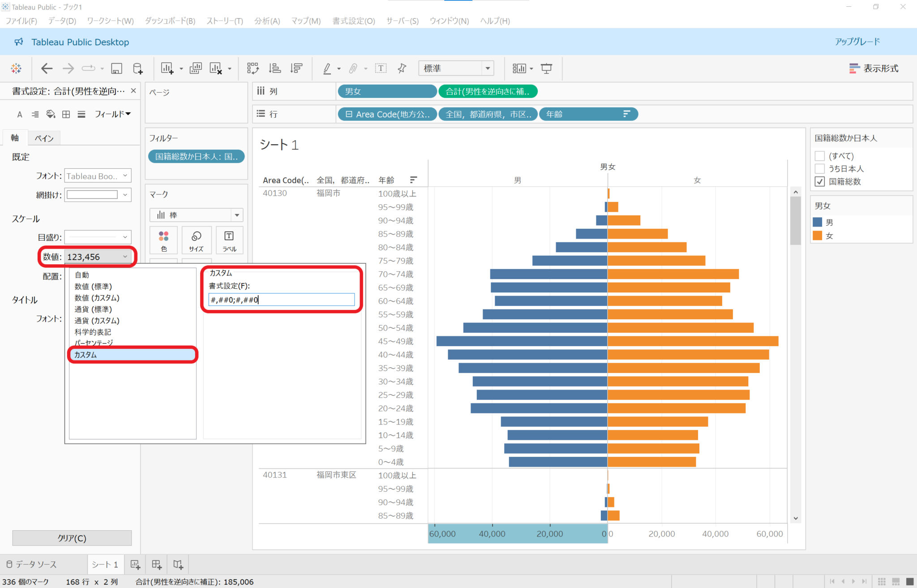Add a new data source icon
Viewport: 917px width, 588px height.
coord(138,68)
